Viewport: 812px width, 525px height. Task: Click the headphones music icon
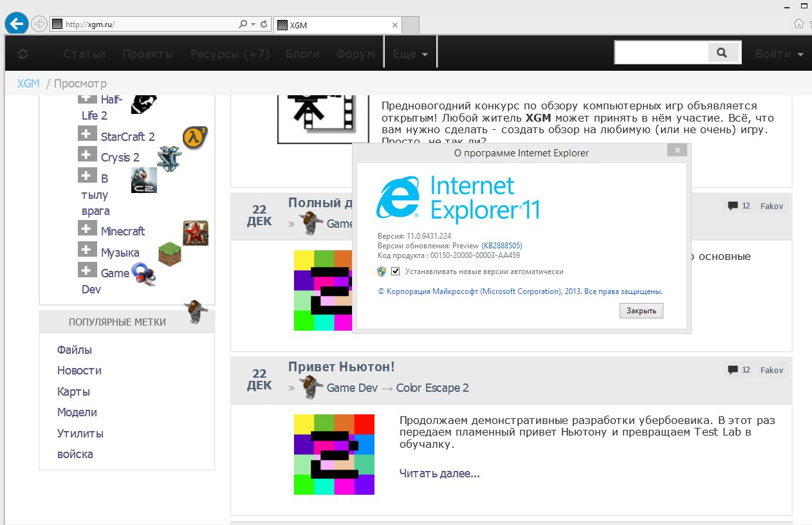click(144, 275)
